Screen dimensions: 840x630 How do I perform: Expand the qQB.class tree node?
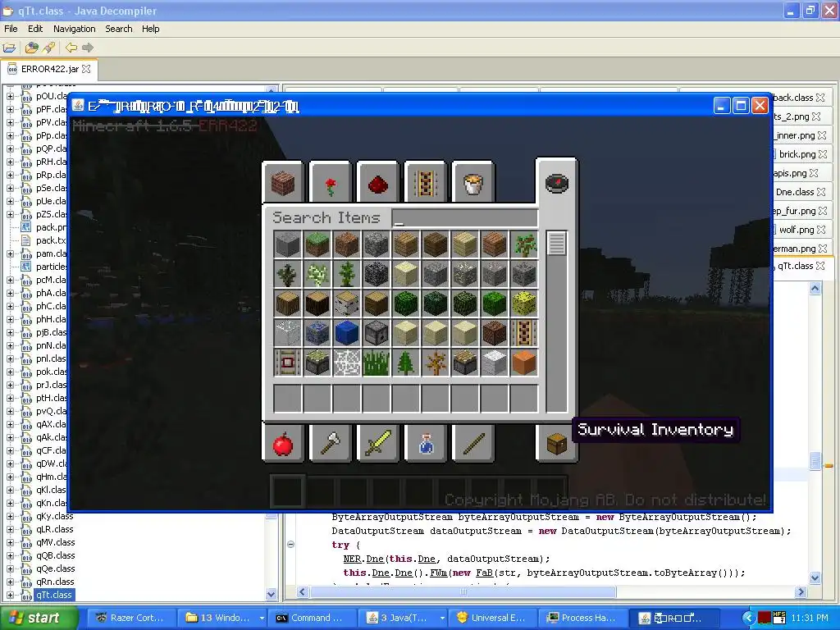[10, 555]
